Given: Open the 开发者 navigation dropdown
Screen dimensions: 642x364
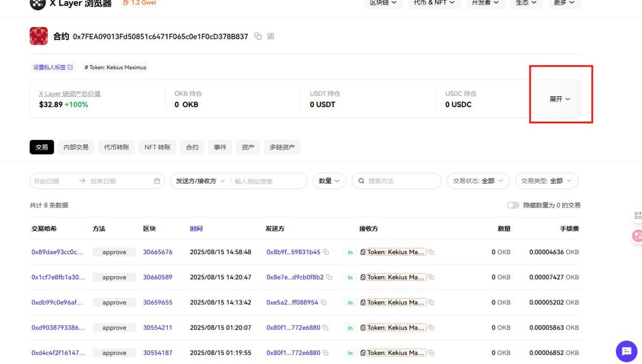Looking at the screenshot, I should (485, 3).
